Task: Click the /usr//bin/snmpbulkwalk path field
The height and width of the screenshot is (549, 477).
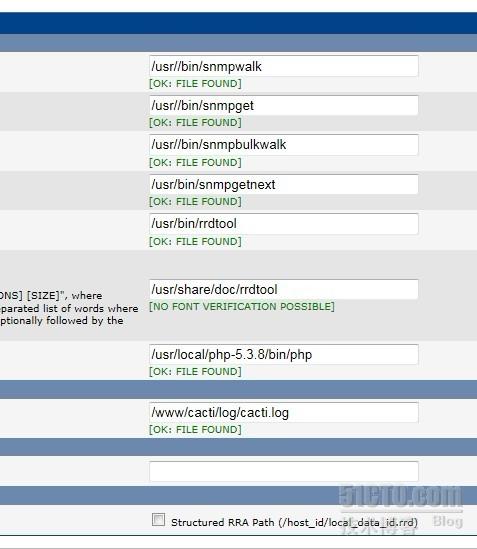Action: [x=284, y=145]
